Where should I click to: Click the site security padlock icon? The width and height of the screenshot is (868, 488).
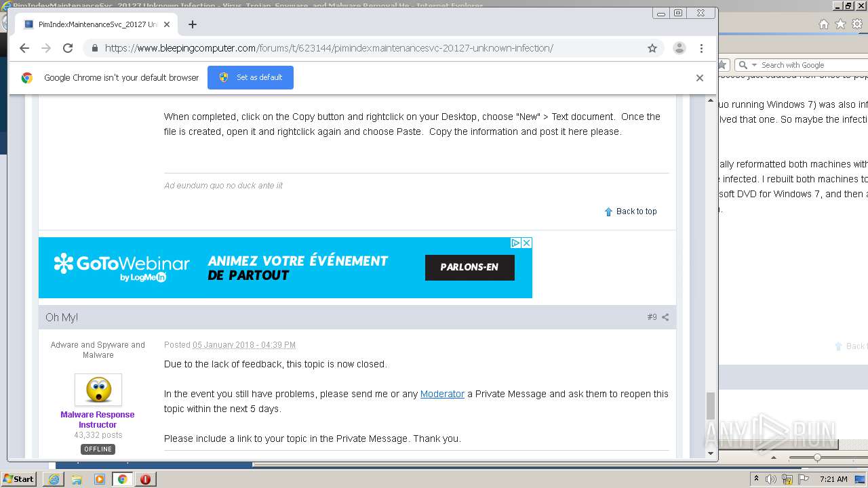(x=94, y=48)
